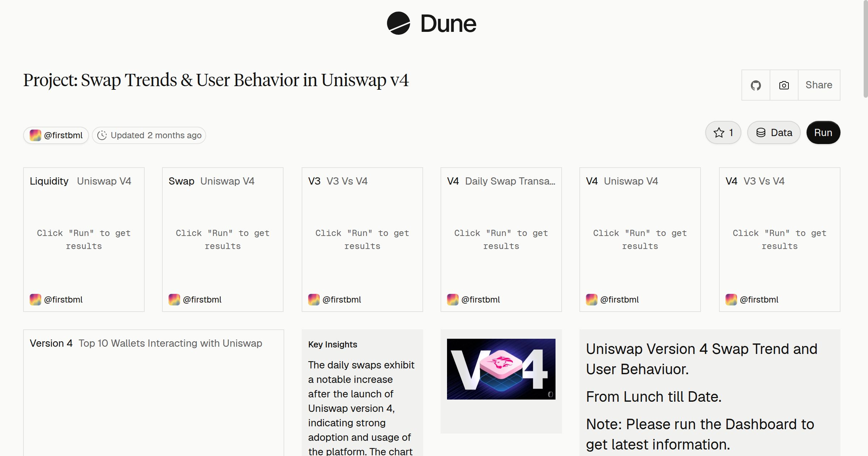This screenshot has height=456, width=868.
Task: Click the 'From Lunch till Date.' text
Action: (x=654, y=397)
